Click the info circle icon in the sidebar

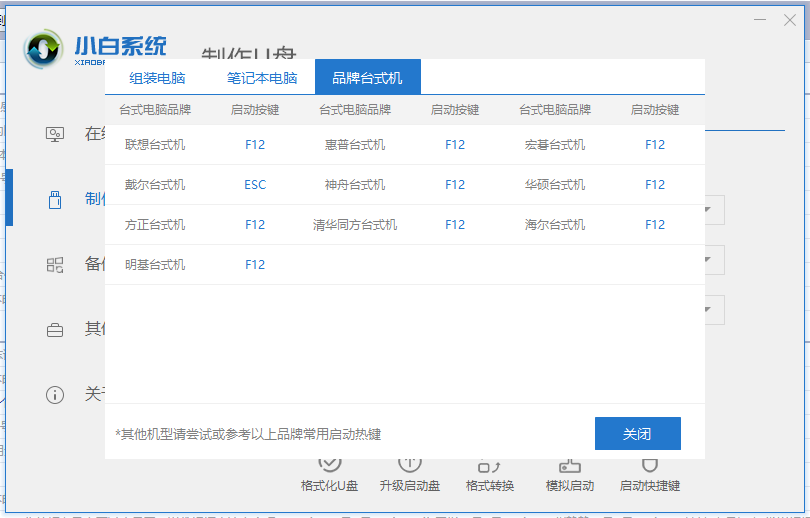point(55,395)
